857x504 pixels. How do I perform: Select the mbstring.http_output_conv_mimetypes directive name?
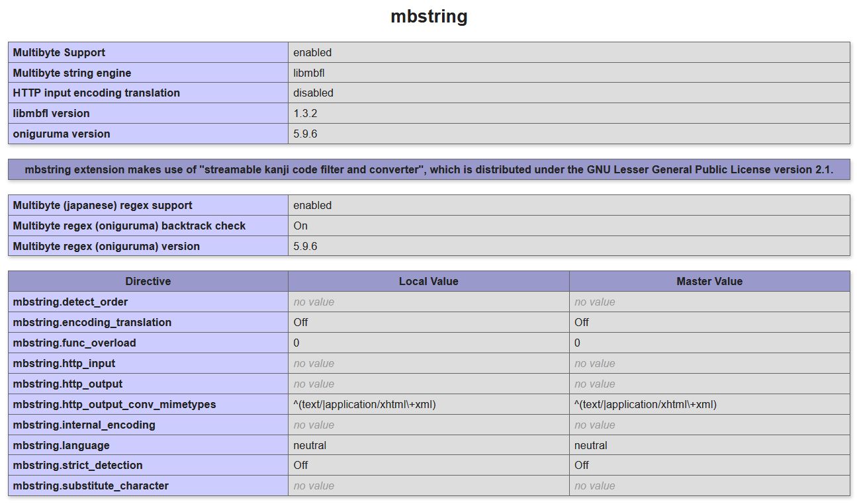114,404
